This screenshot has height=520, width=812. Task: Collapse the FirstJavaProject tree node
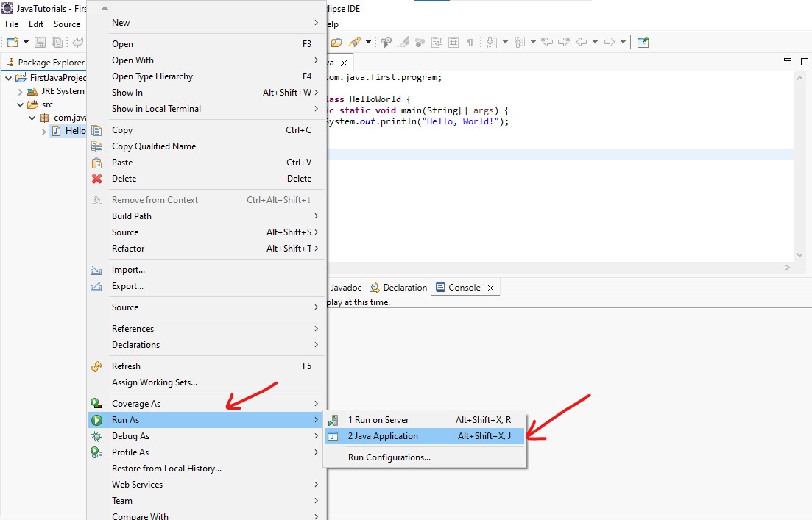(8, 78)
